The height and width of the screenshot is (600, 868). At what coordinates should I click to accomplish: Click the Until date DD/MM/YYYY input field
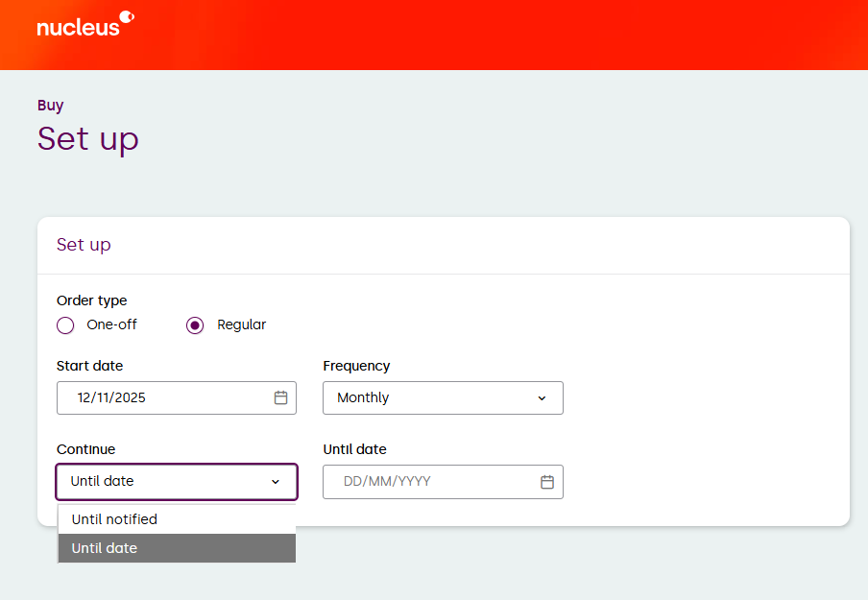[x=427, y=481]
